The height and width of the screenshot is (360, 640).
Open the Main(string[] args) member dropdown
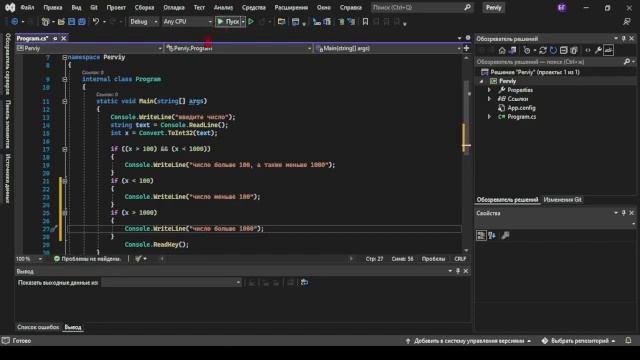[x=389, y=48]
